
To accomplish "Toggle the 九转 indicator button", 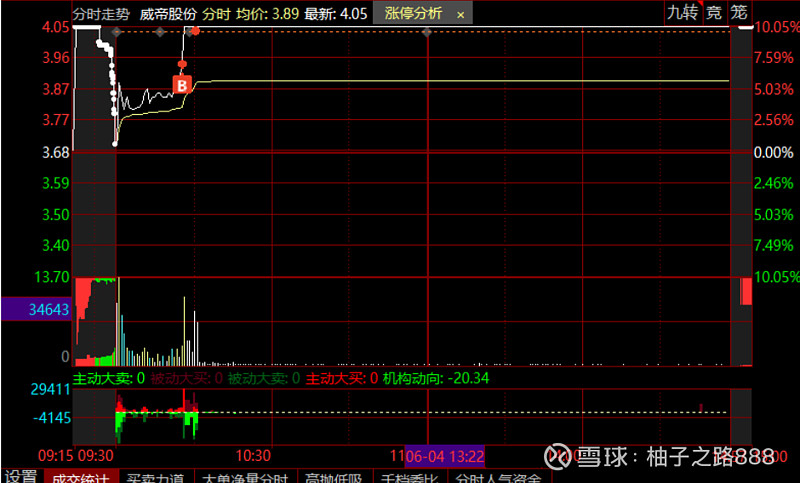I will pyautogui.click(x=682, y=12).
